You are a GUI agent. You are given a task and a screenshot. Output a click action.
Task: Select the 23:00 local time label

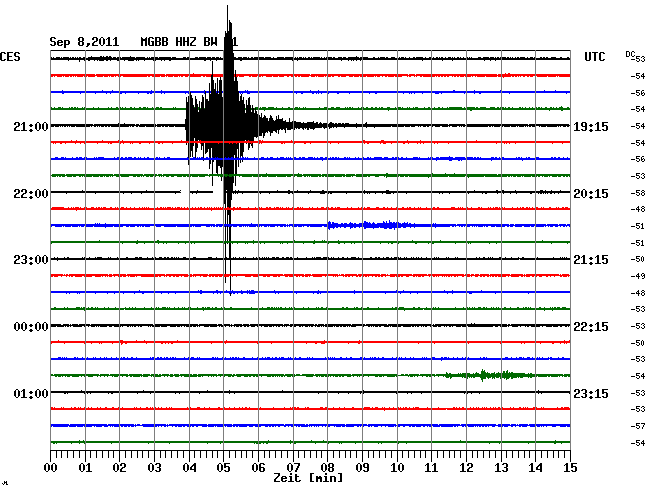[31, 260]
